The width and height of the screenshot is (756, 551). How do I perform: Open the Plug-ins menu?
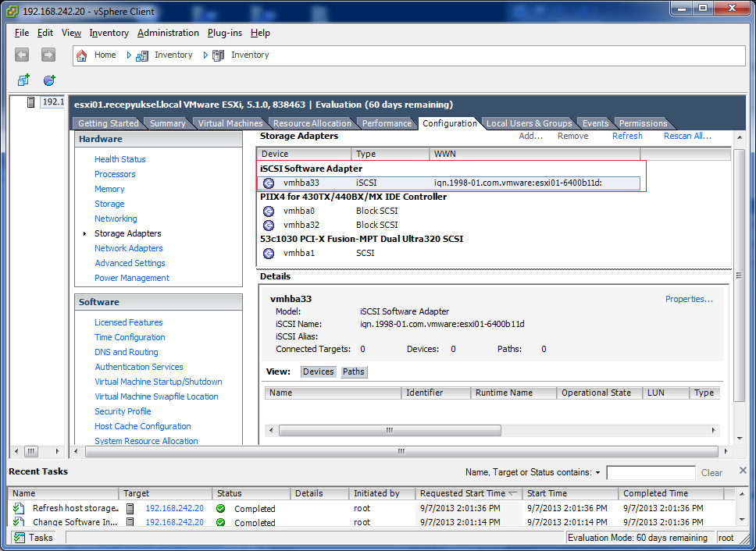tap(225, 33)
